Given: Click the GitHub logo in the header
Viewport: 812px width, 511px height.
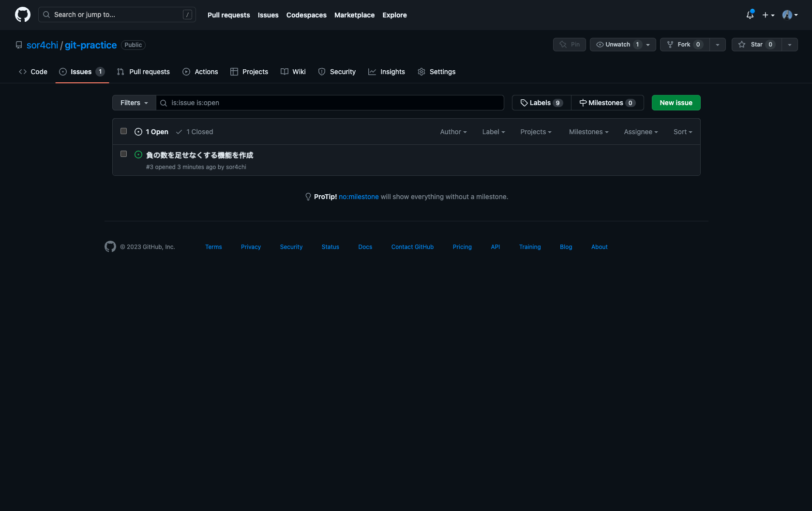Looking at the screenshot, I should pos(23,15).
